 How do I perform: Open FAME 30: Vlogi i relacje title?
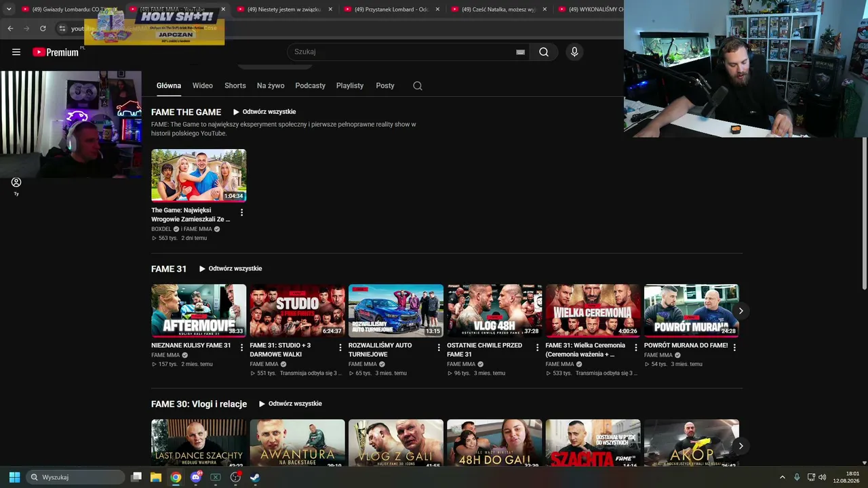click(x=199, y=405)
